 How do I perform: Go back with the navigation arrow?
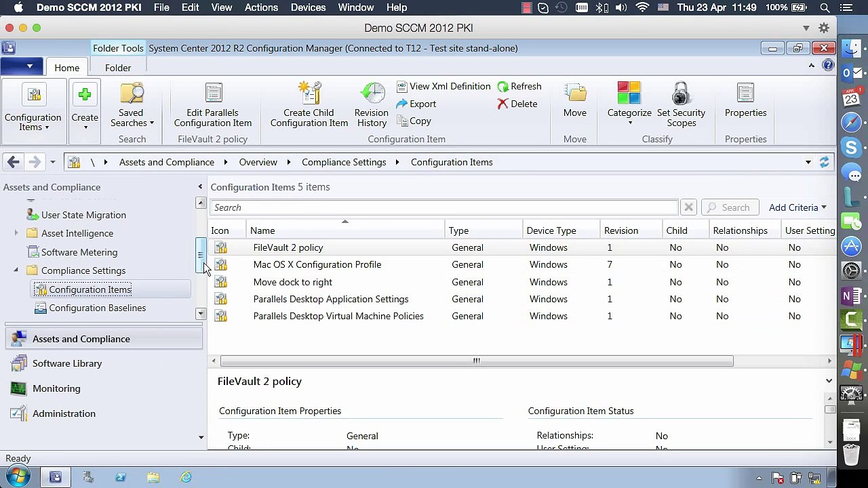tap(13, 162)
